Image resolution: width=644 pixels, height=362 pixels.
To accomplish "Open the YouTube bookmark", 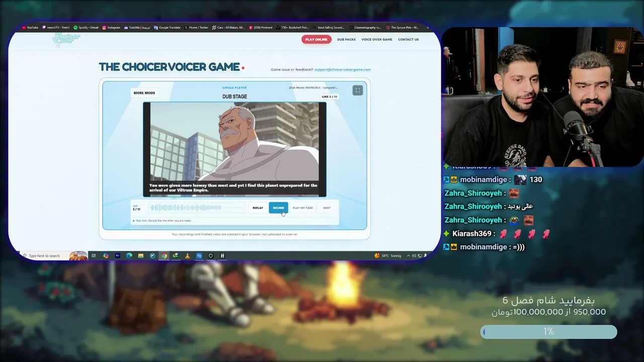I will [30, 28].
